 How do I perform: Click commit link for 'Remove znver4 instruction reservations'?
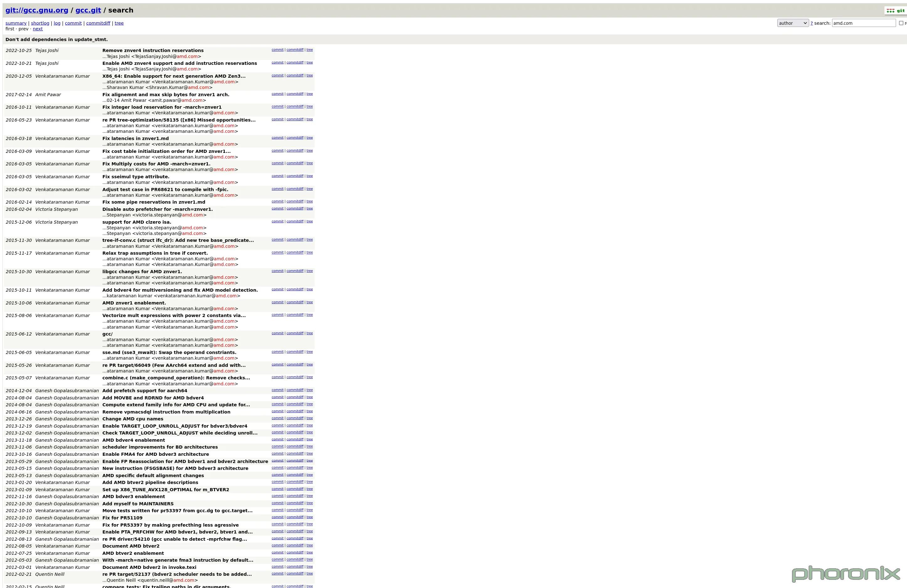click(x=277, y=50)
